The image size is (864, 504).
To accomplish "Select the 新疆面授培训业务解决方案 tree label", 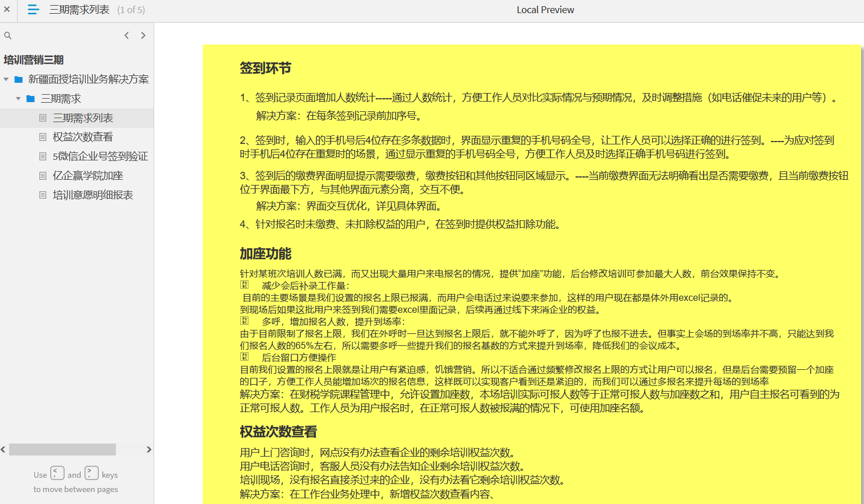I will tap(89, 79).
